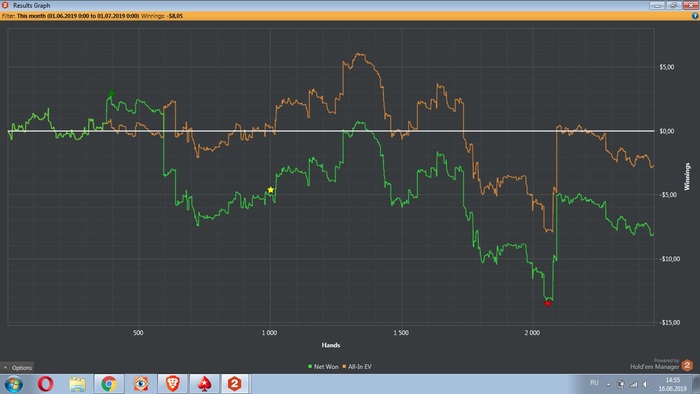Switch to Hold'em Manager 2 taskbar button

click(x=235, y=384)
